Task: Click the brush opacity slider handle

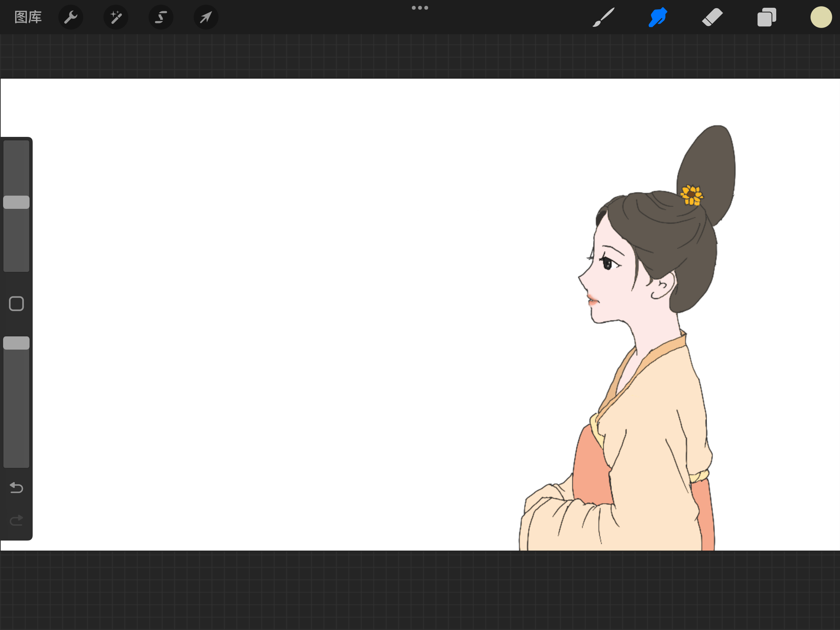Action: 16,343
